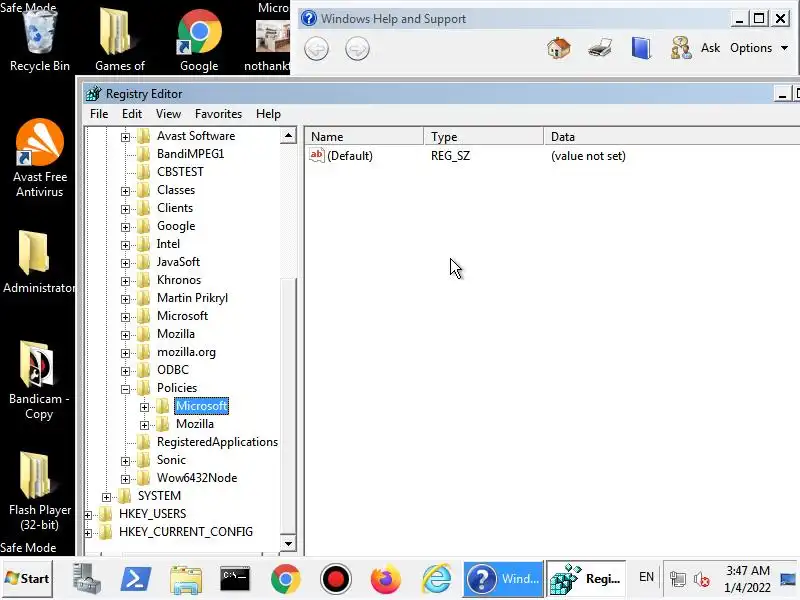The width and height of the screenshot is (800, 600).
Task: Select the Martin Prikryl registry key
Action: point(192,298)
